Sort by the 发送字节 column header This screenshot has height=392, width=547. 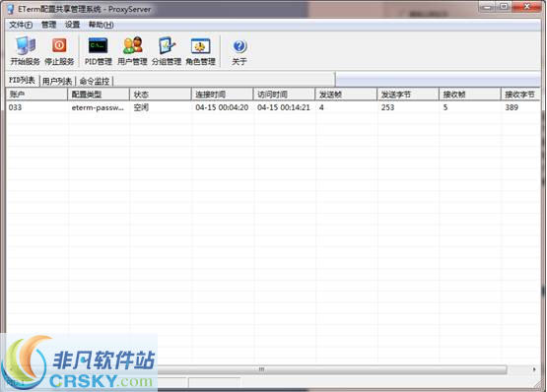408,95
